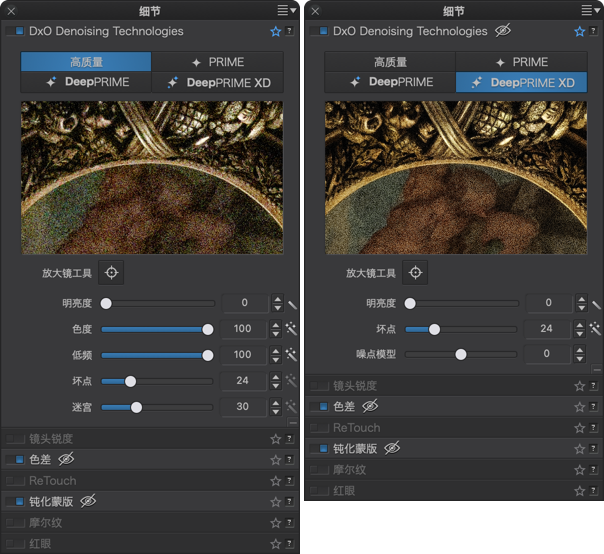604x554 pixels.
Task: Select DeepPRIME mode in left panel
Action: pos(86,82)
